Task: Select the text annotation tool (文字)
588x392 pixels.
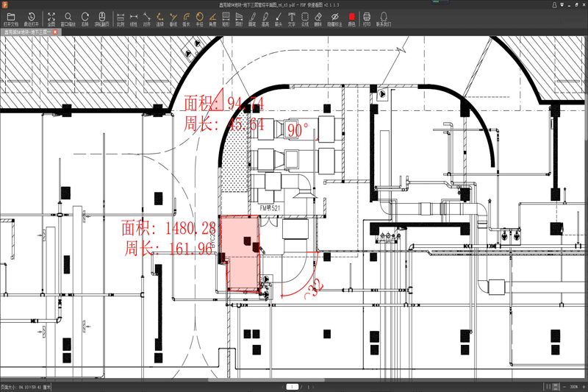Action: (x=291, y=19)
